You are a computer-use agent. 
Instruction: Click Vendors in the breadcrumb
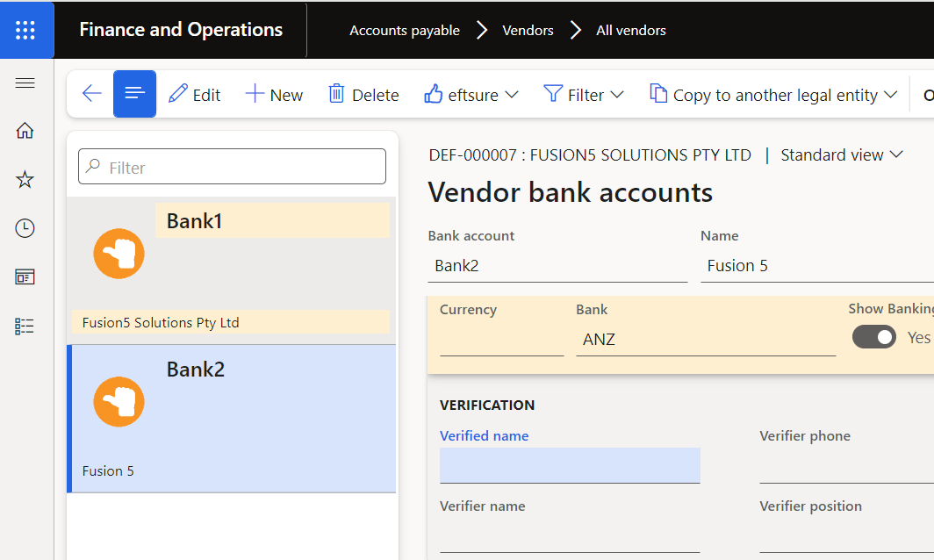click(x=528, y=31)
